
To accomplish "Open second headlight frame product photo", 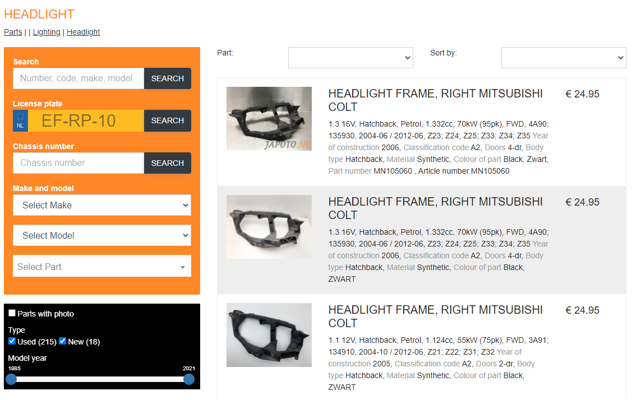I will (268, 227).
